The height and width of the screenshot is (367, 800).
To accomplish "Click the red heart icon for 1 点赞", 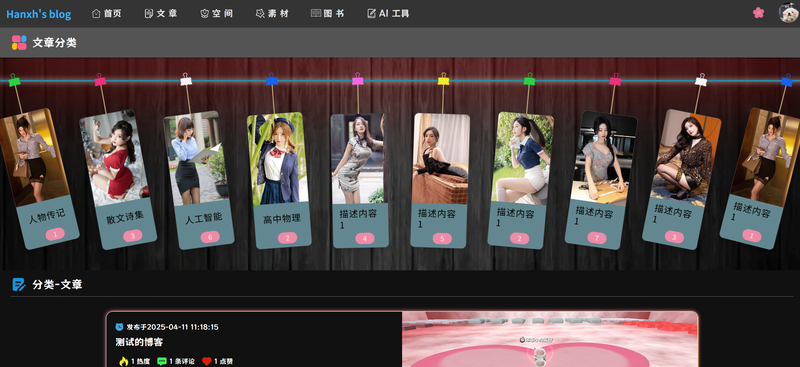I will click(x=207, y=361).
